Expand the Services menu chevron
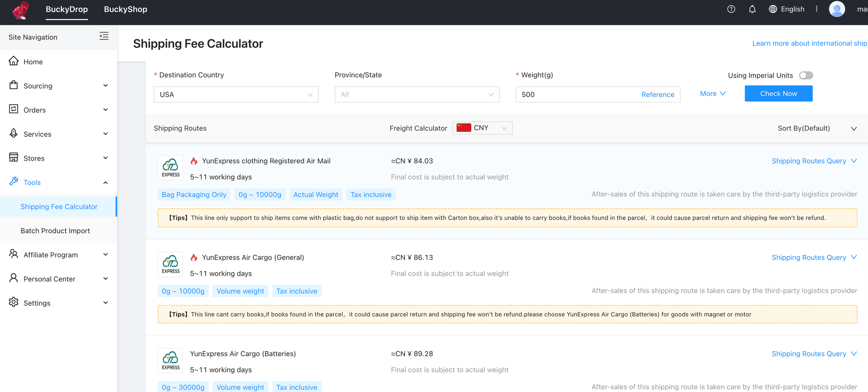Viewport: 868px width, 392px height. coord(105,134)
